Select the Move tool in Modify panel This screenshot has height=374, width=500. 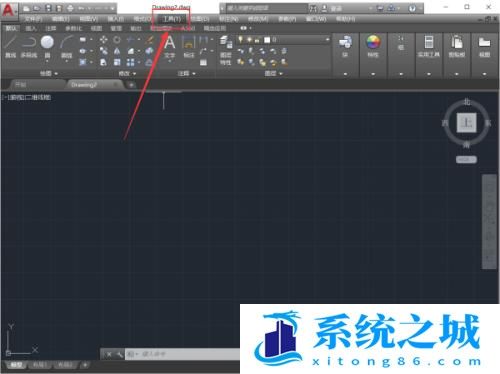pyautogui.click(x=104, y=40)
